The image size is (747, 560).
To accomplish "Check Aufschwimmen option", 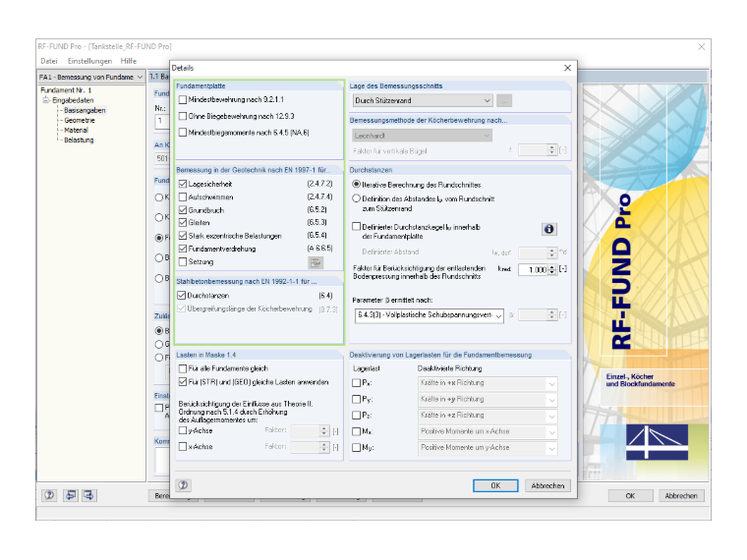I will click(183, 196).
